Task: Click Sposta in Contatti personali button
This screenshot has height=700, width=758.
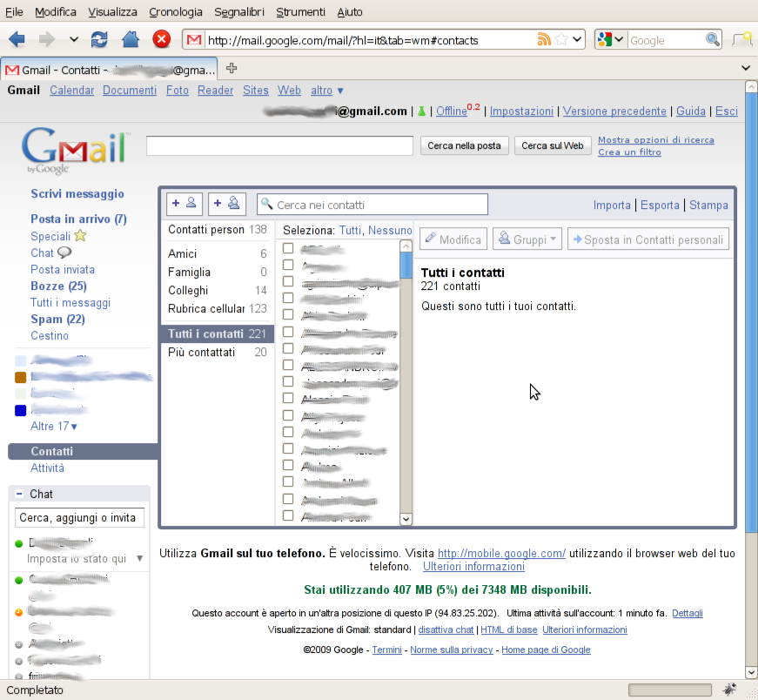Action: tap(648, 239)
